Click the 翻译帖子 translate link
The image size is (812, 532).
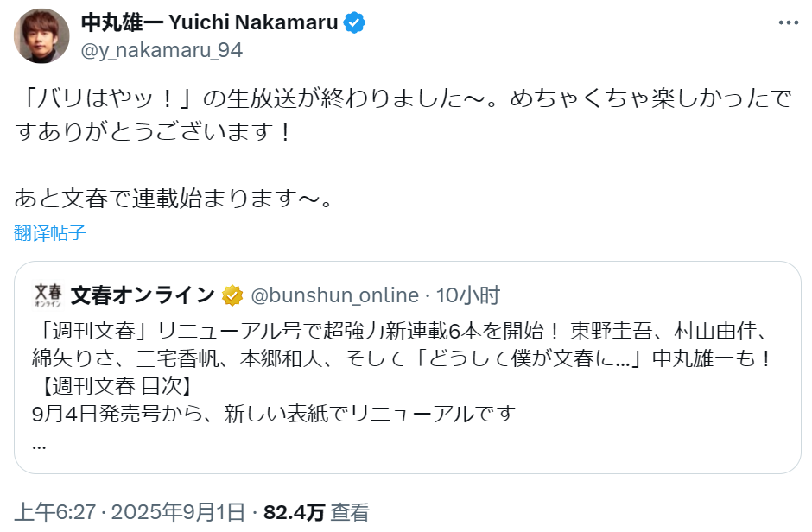(x=50, y=232)
